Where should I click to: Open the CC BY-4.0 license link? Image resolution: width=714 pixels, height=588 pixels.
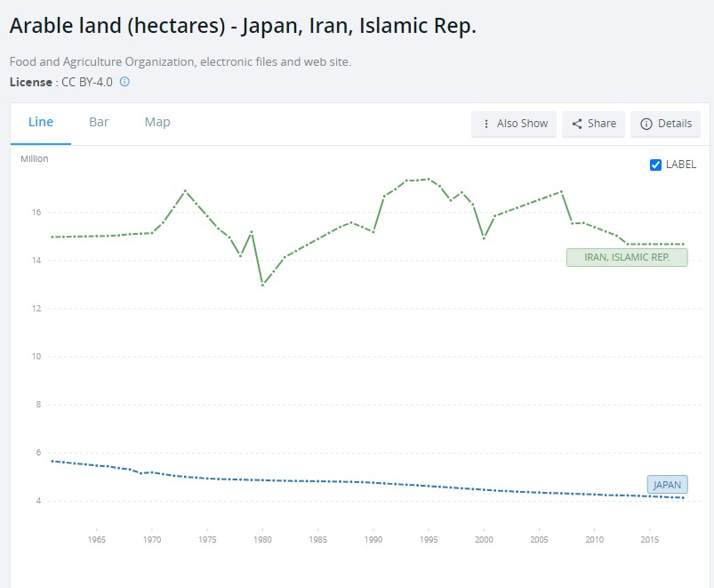86,82
